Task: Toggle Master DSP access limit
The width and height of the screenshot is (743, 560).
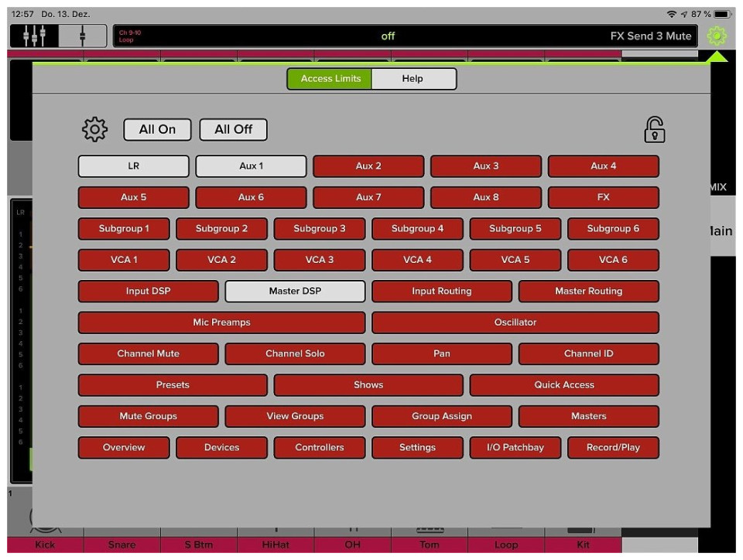Action: pos(295,292)
